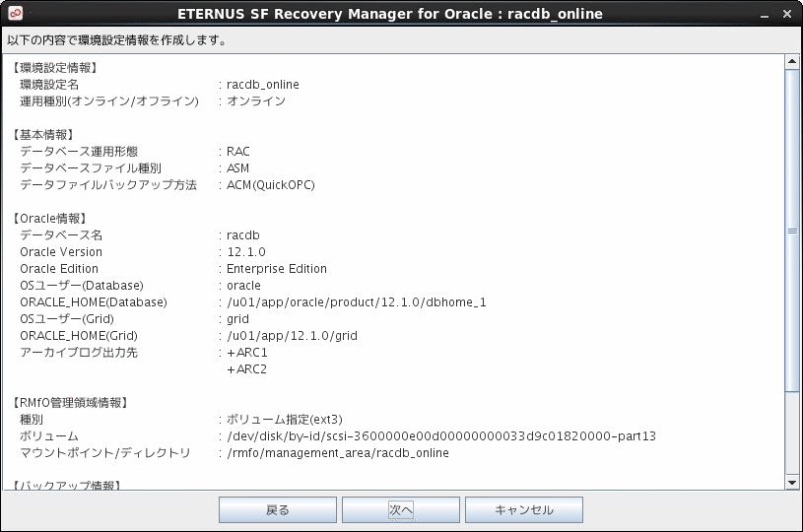The width and height of the screenshot is (803, 532).
Task: Click the 次へ (Next) button
Action: (x=400, y=510)
